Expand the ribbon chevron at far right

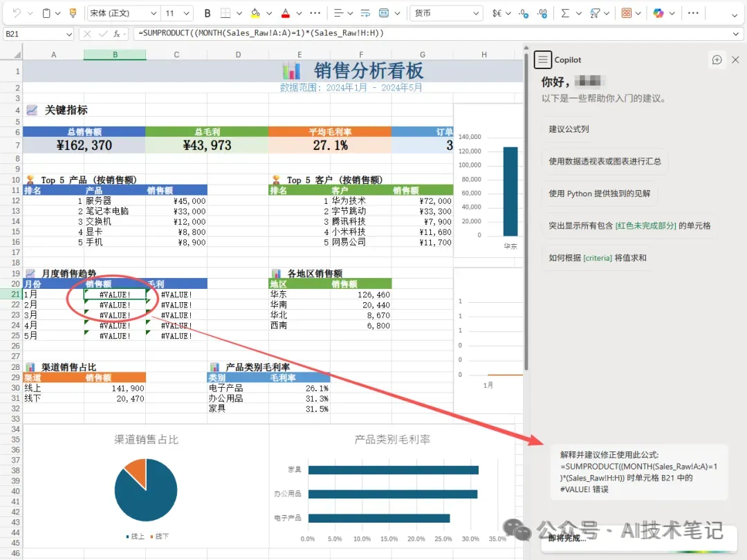[x=734, y=15]
